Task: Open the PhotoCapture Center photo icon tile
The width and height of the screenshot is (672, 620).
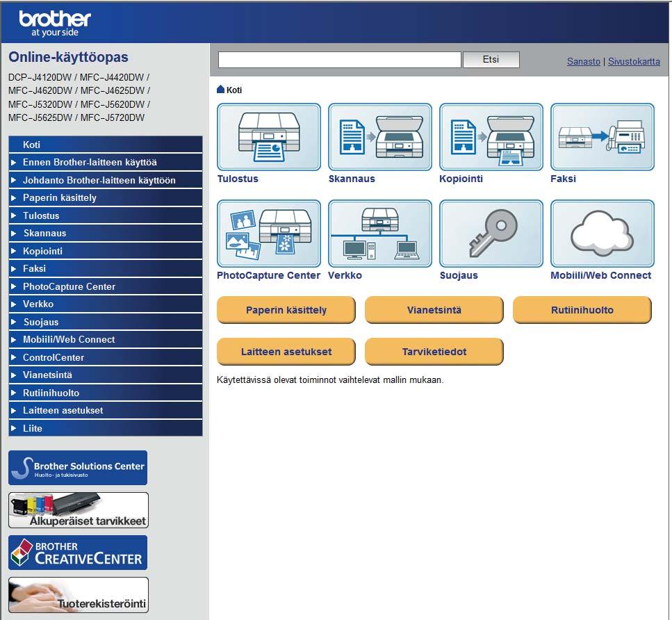Action: (269, 234)
